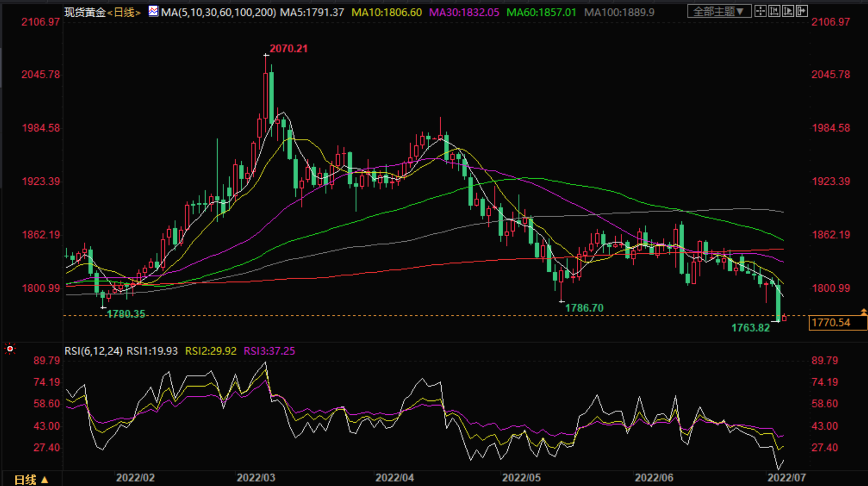Click the <日线> period label in title

click(124, 12)
